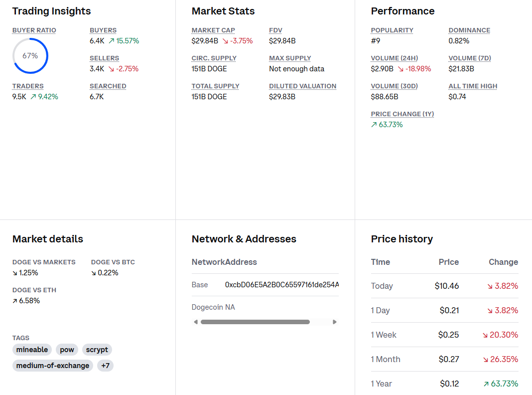Select the scrypt tag
Image resolution: width=532 pixels, height=395 pixels.
(x=97, y=350)
